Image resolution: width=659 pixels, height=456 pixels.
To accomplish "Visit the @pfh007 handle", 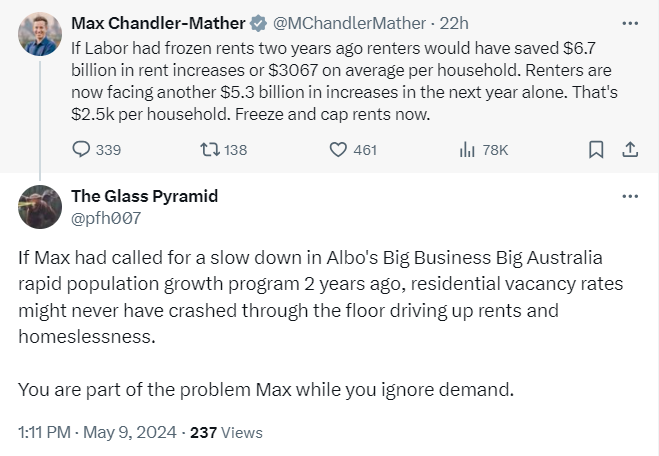I will pyautogui.click(x=106, y=216).
